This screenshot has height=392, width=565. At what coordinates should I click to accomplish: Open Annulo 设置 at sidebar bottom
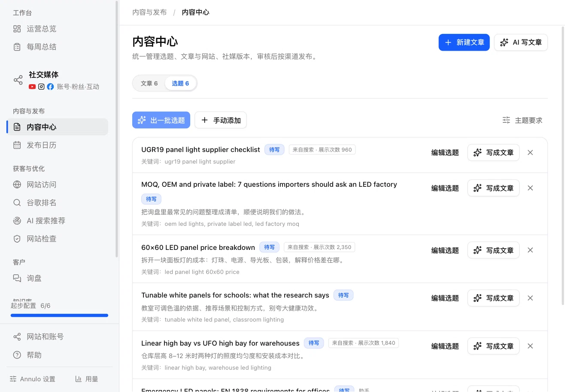pos(33,379)
